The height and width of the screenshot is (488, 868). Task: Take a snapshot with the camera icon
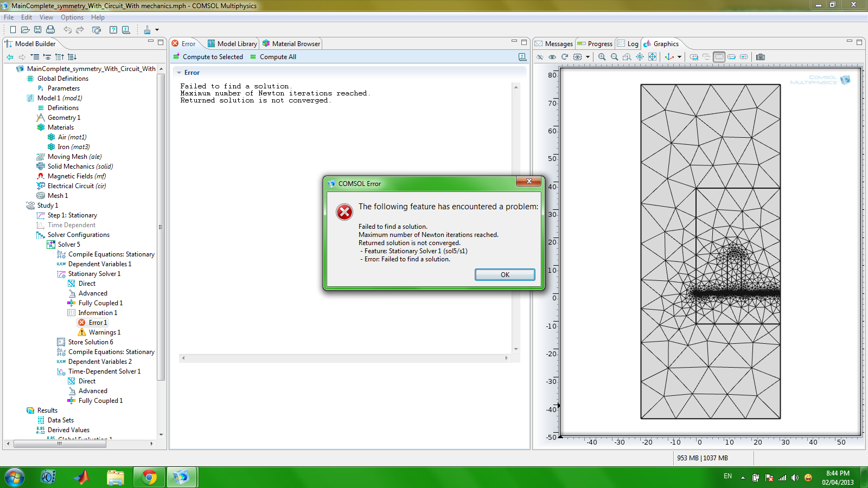tap(761, 57)
